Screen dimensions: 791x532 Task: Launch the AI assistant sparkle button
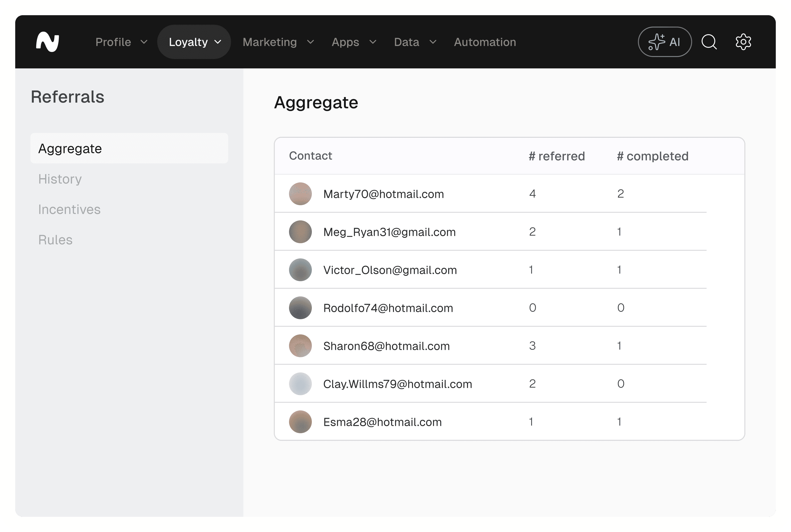pos(664,42)
